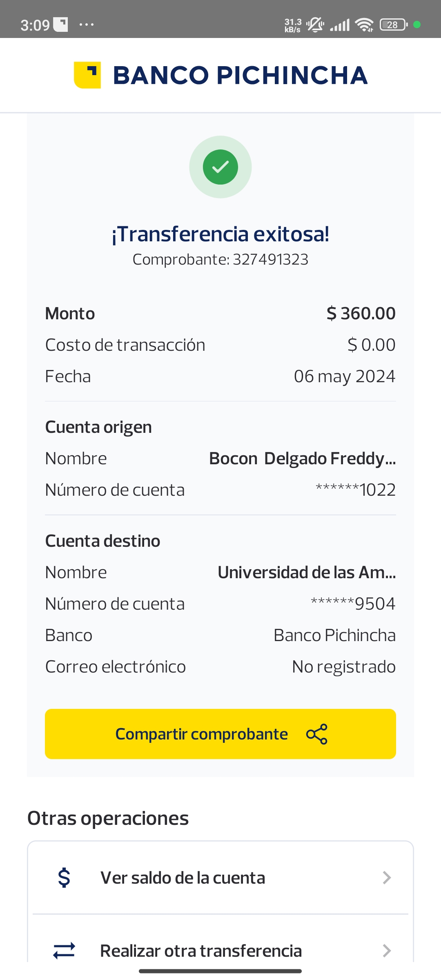The height and width of the screenshot is (980, 441).
Task: Tap the BANCO PICHINCHA header title
Action: point(240,75)
